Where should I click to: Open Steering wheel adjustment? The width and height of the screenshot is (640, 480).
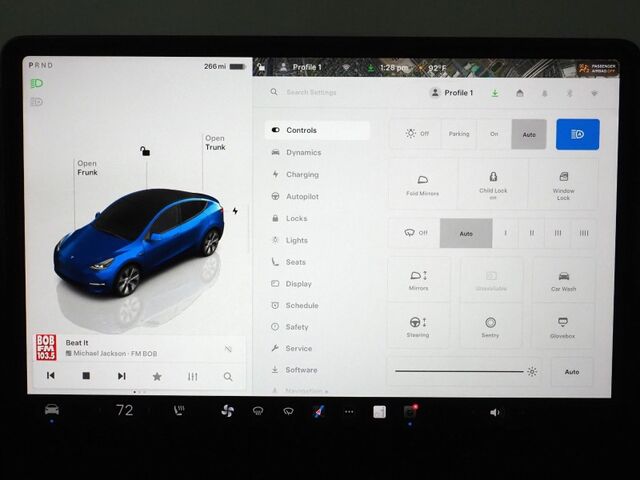coord(418,327)
